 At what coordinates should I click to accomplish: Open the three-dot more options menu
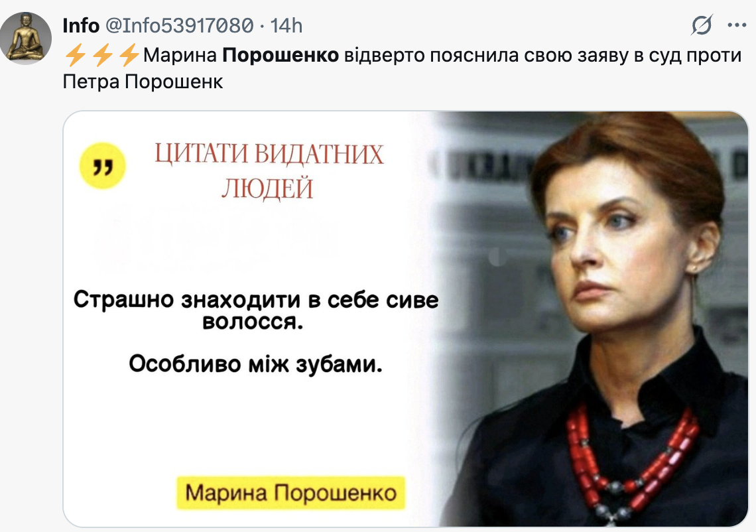pos(737,26)
